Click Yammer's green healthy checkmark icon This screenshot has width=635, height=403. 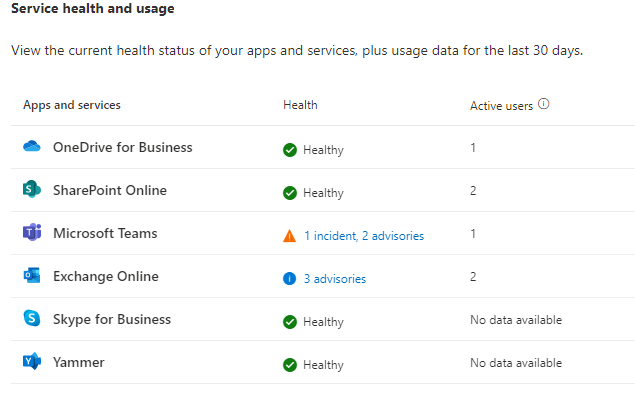(x=290, y=365)
